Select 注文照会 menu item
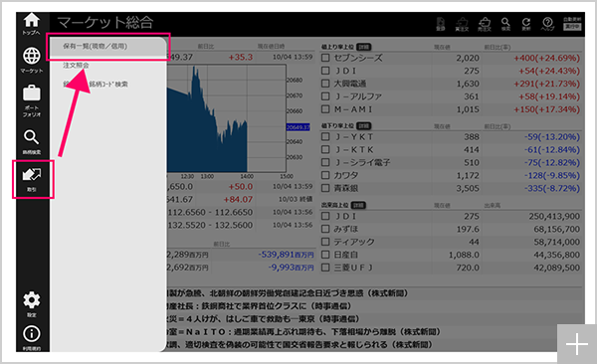Image resolution: width=597 pixels, height=364 pixels. pyautogui.click(x=76, y=65)
